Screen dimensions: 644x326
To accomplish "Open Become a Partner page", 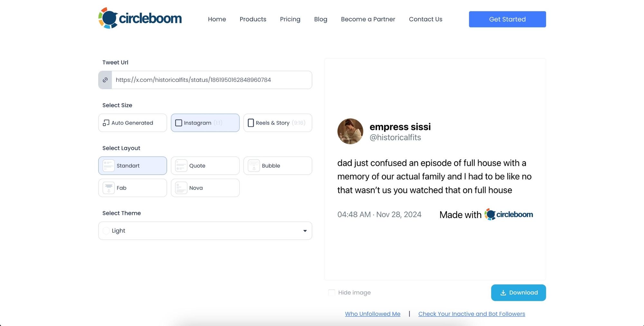I will (x=368, y=19).
